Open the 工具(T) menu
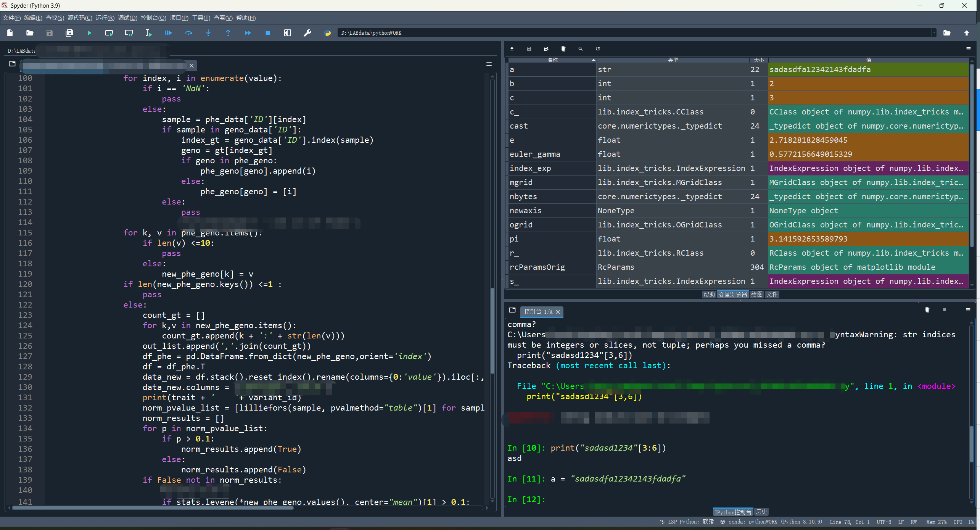Screen dimensions: 980x530 pyautogui.click(x=201, y=18)
